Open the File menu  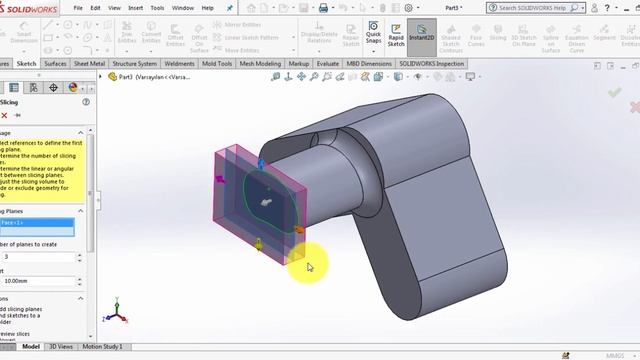[x=78, y=8]
